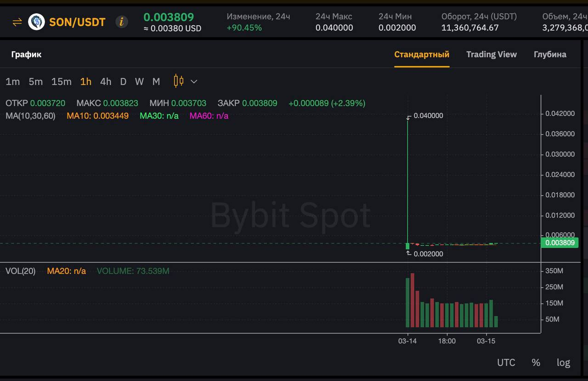Click the 0.040000 high price marker
Viewport: 588px width, 381px height.
[428, 116]
